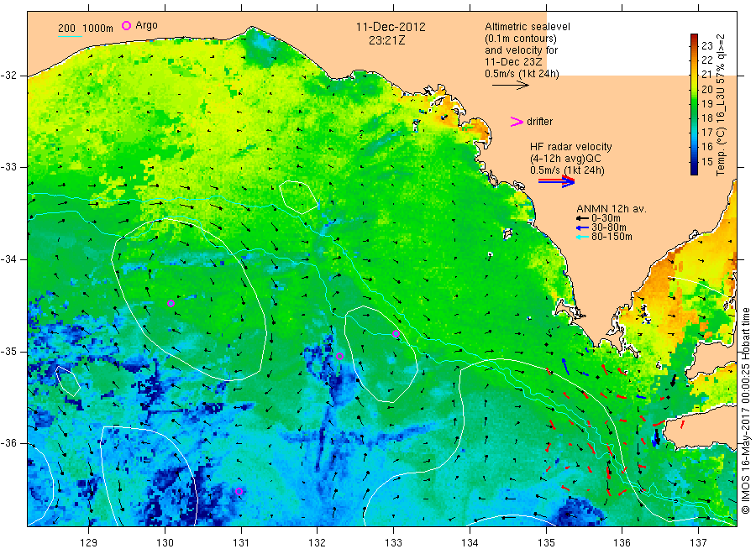Screen dimensions: 756x554
Task: Click the 129 longitude axis label
Action: (89, 542)
